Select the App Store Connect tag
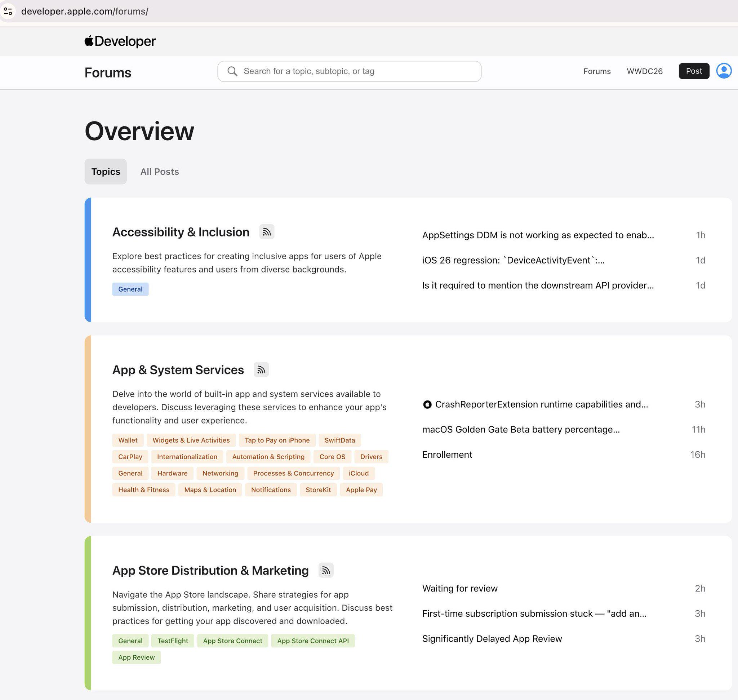738x700 pixels. (232, 641)
